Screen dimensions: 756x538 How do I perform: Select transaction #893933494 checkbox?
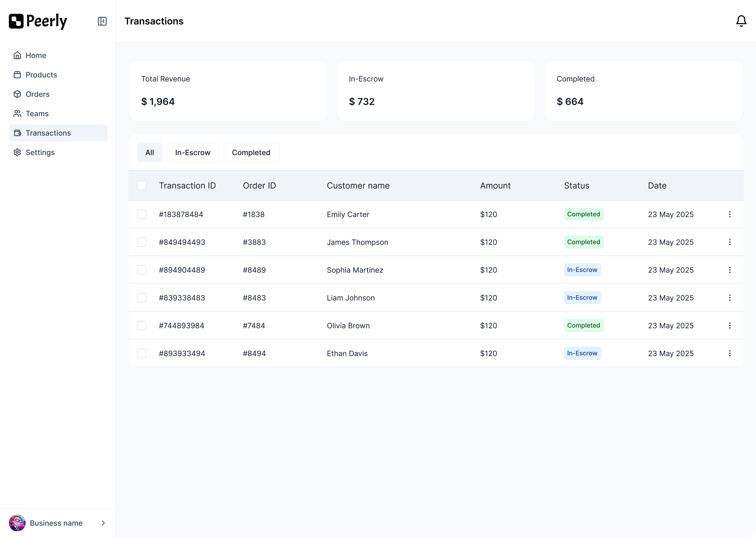coord(142,353)
